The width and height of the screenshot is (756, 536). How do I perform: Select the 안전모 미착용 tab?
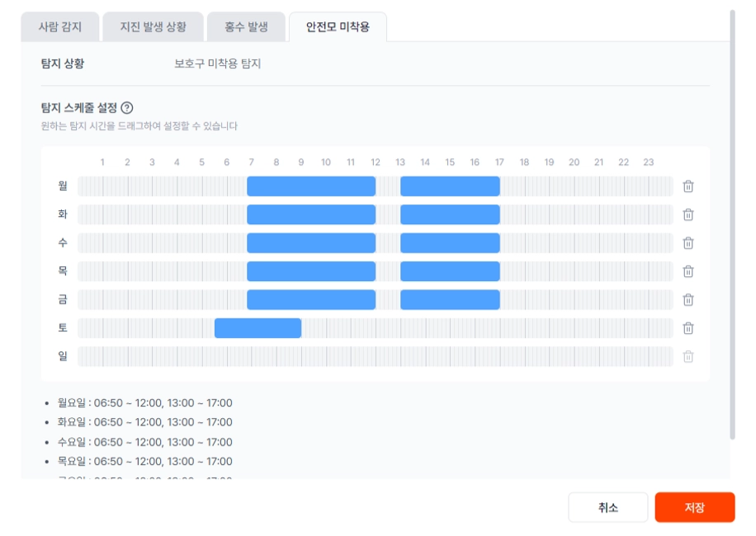click(338, 26)
